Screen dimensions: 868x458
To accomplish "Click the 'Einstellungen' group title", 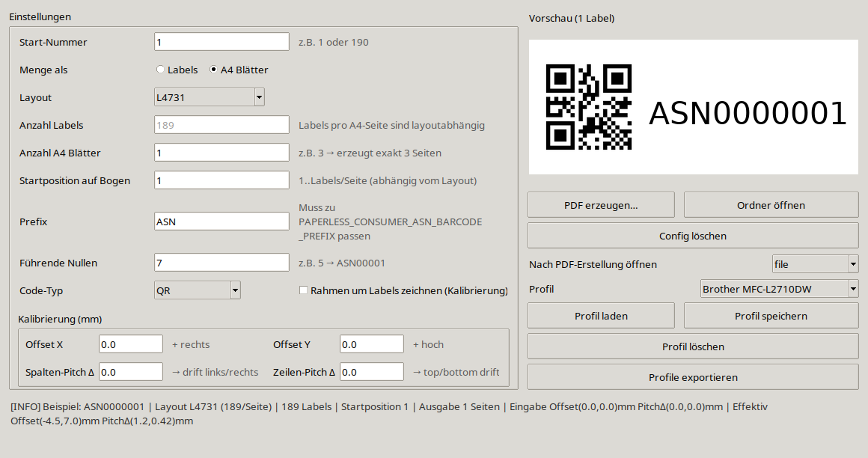I will [40, 16].
